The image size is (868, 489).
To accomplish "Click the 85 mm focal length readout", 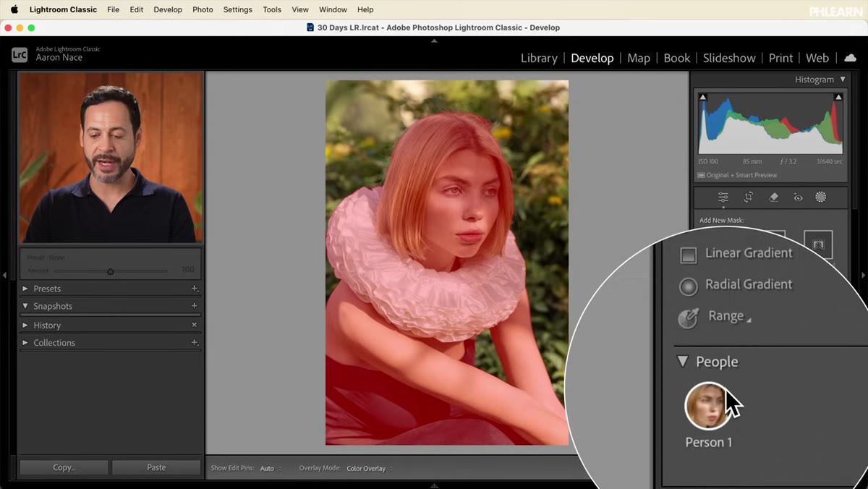I will pos(753,161).
